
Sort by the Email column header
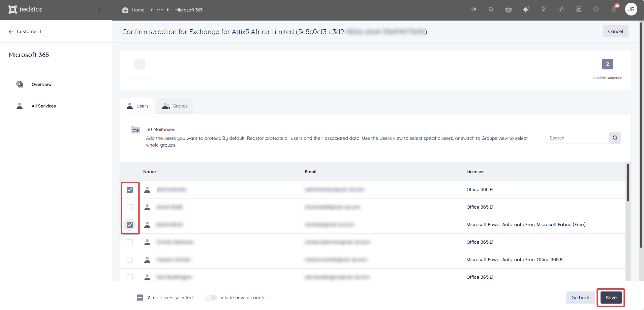point(311,172)
